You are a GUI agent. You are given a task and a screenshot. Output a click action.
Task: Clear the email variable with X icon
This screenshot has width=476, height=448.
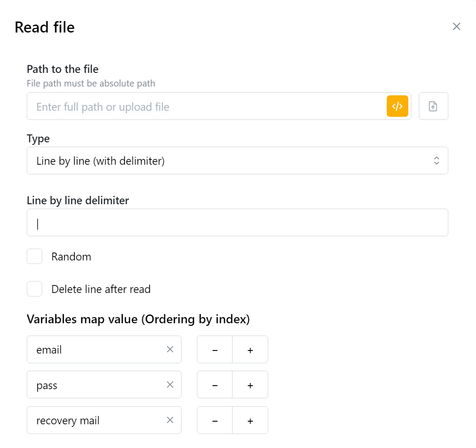[x=170, y=350]
